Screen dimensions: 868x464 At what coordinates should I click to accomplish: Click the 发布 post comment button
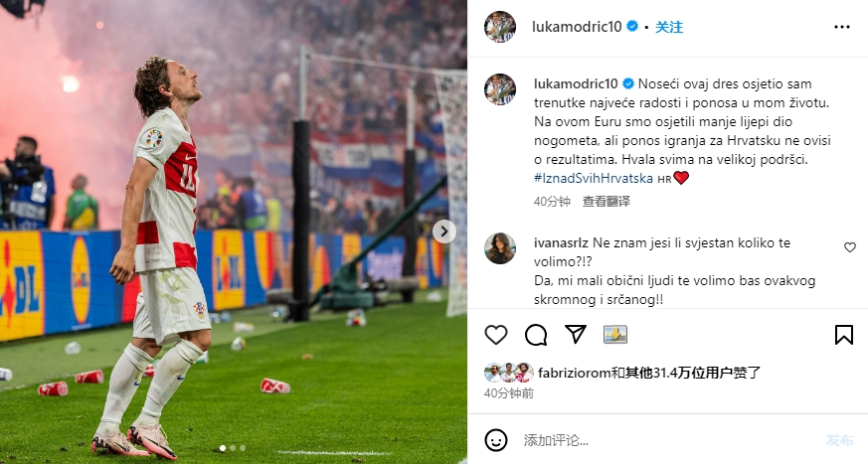click(x=839, y=440)
